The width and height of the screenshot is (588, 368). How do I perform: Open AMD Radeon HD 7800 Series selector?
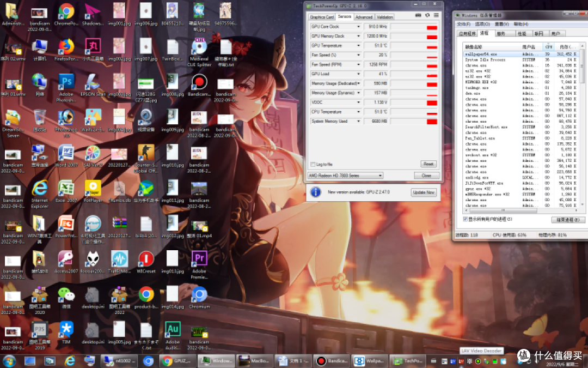[x=345, y=176]
